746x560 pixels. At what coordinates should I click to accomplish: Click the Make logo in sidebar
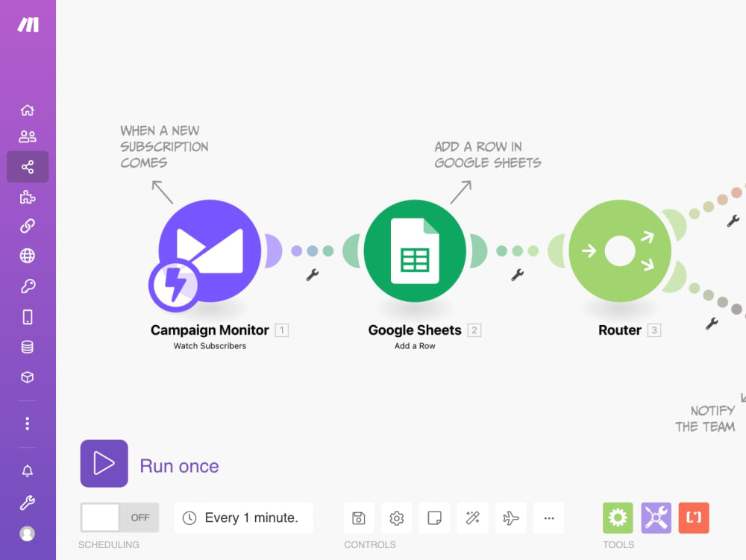click(28, 25)
